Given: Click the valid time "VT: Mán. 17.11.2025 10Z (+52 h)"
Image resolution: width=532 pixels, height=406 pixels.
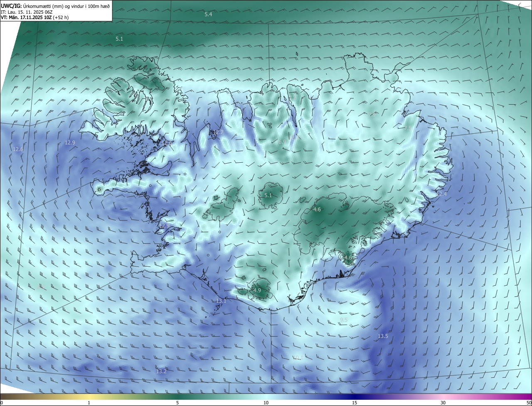Looking at the screenshot, I should coord(35,17).
